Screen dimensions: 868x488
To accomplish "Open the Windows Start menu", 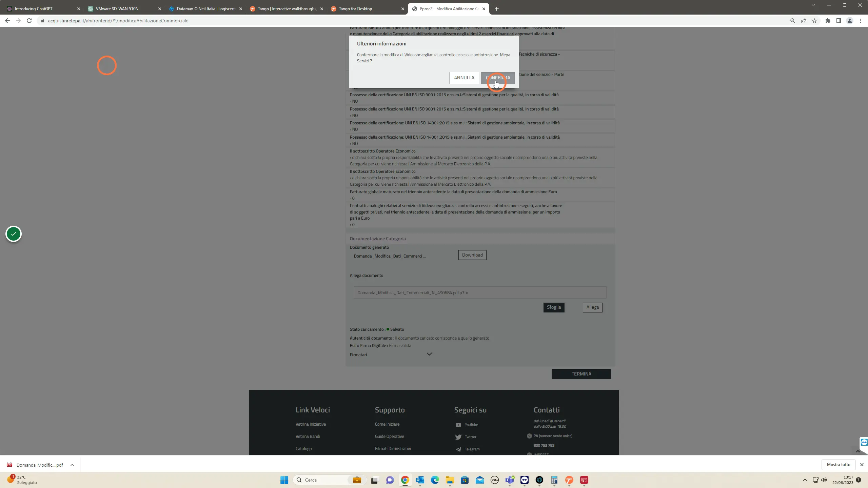I will click(284, 480).
